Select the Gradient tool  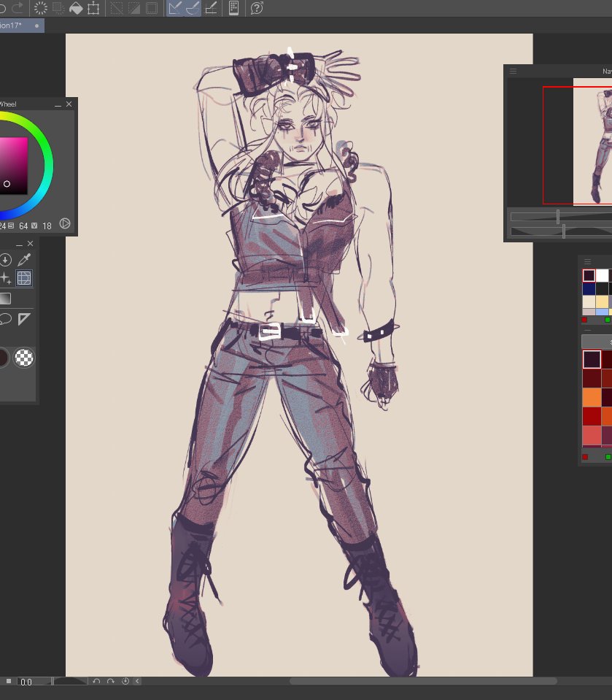(5, 299)
